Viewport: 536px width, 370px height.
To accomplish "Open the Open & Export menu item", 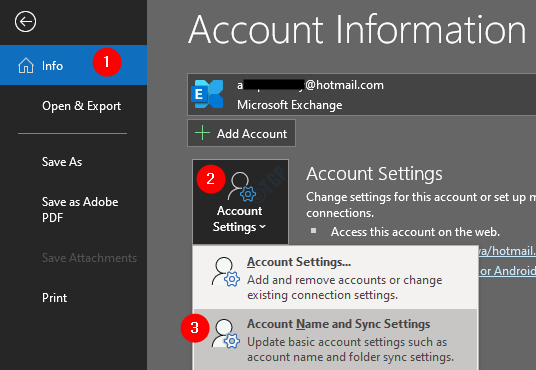I will click(81, 106).
